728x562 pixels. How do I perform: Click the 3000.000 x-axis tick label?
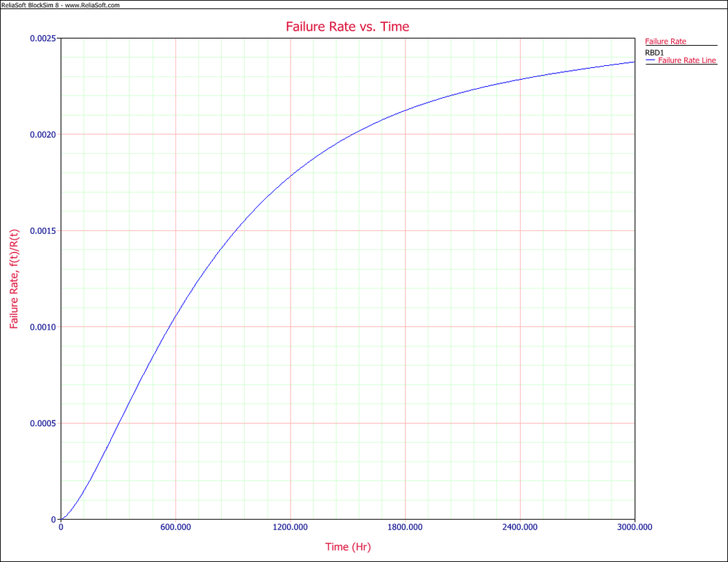coord(634,527)
